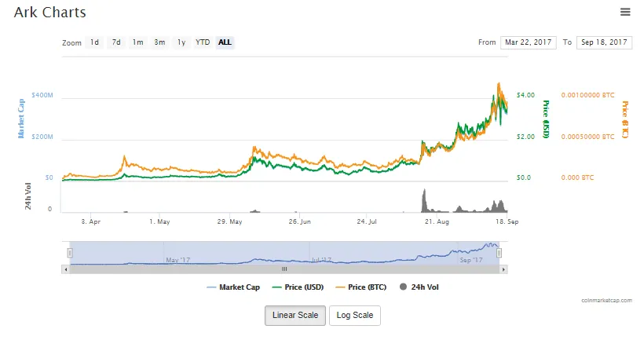This screenshot has width=644, height=340.
Task: Click the largest volume spike near 21. Aug
Action: click(x=424, y=200)
